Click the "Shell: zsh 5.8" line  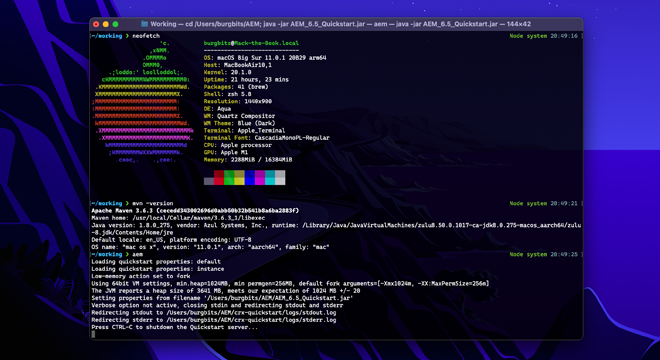228,94
